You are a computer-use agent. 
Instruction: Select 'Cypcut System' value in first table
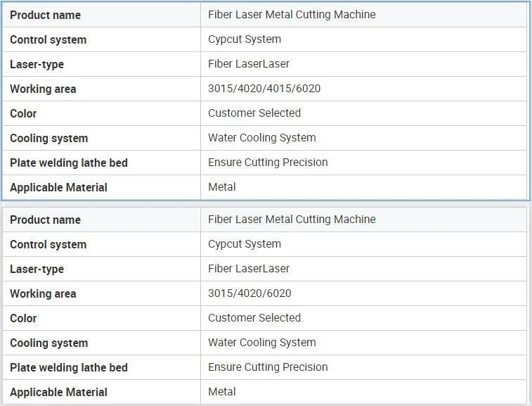(245, 39)
